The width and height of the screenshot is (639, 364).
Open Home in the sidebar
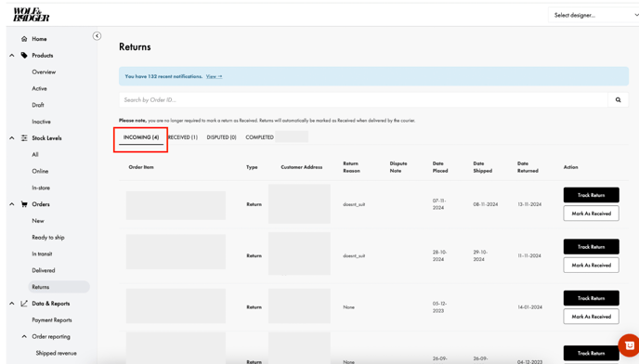39,39
